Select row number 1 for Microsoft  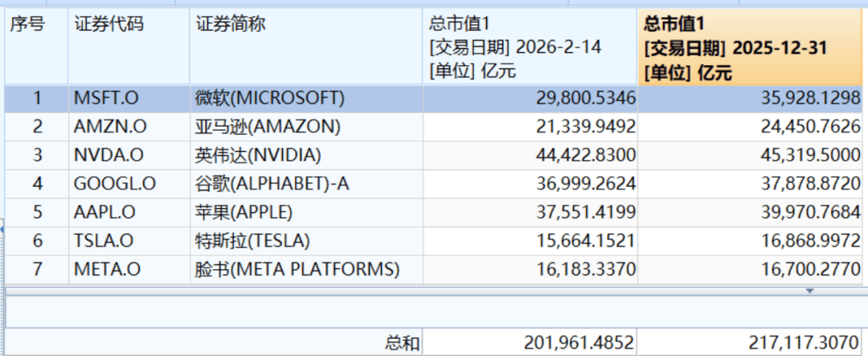[x=36, y=99]
